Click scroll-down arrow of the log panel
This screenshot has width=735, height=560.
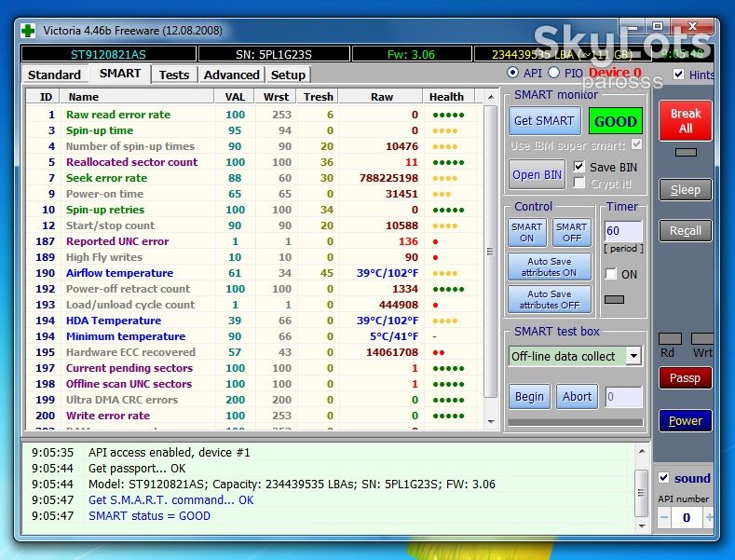[x=642, y=526]
